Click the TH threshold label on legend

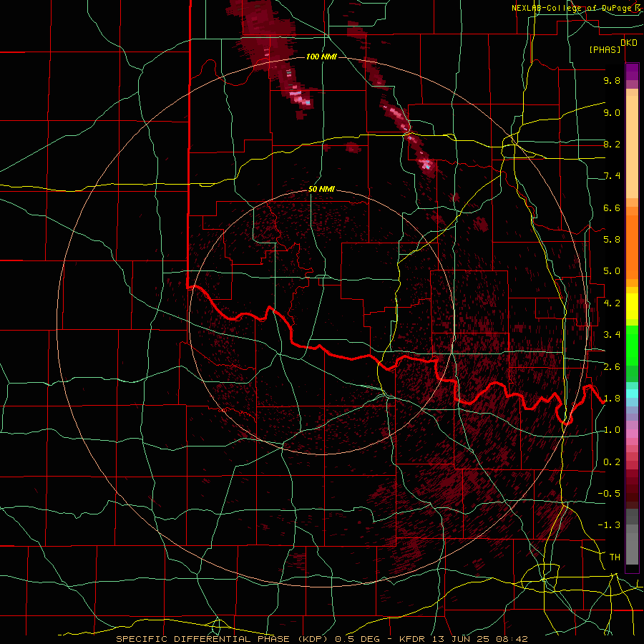tap(615, 557)
